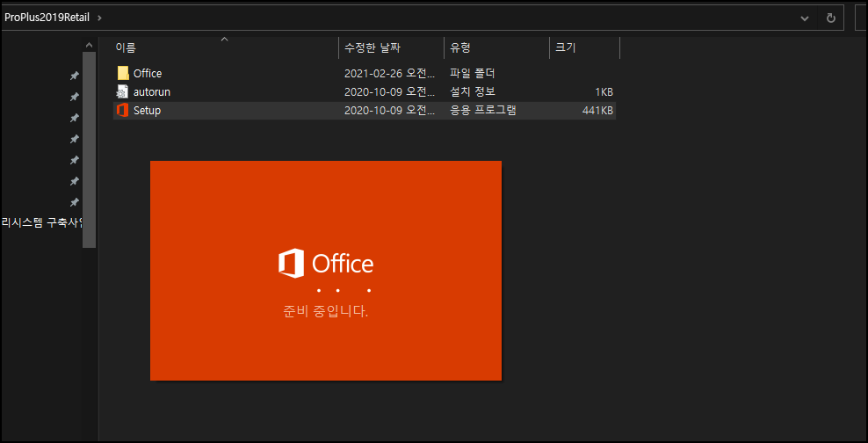Open the Office folder icon
This screenshot has height=443, width=868.
[x=123, y=73]
